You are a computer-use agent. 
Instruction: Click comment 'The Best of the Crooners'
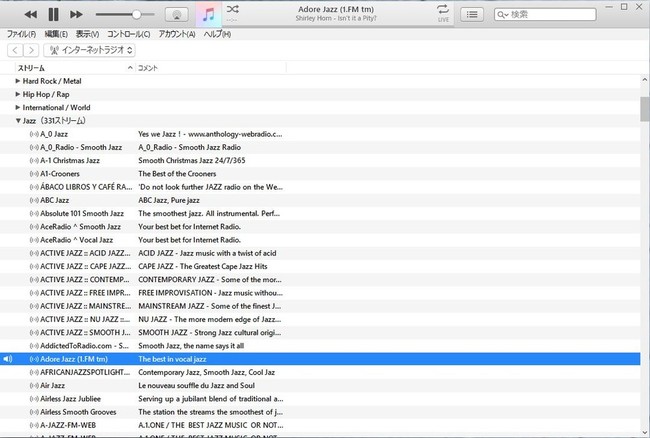177,174
